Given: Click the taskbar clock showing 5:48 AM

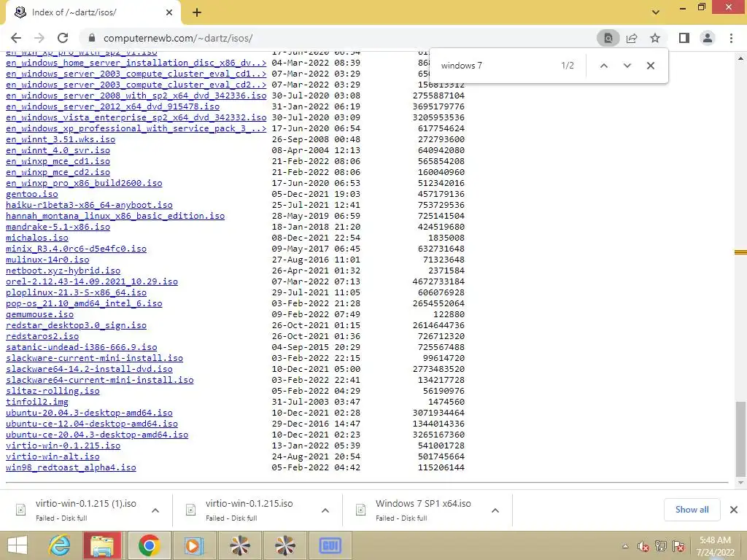Looking at the screenshot, I should pyautogui.click(x=715, y=546).
